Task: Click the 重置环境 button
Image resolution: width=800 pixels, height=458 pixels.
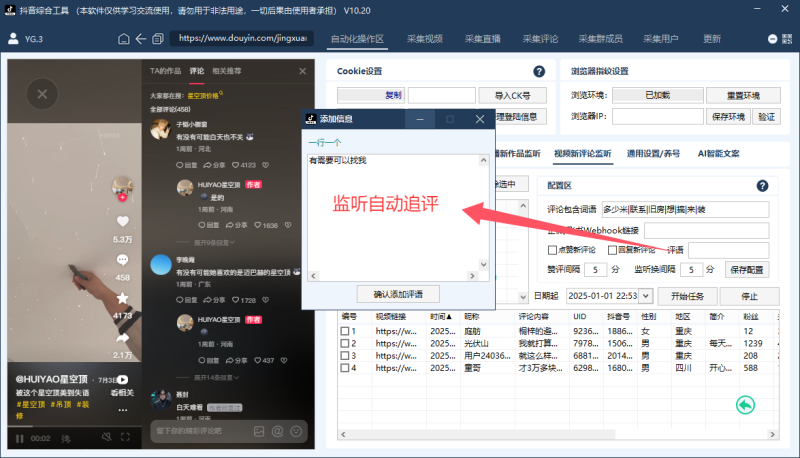Action: (743, 95)
